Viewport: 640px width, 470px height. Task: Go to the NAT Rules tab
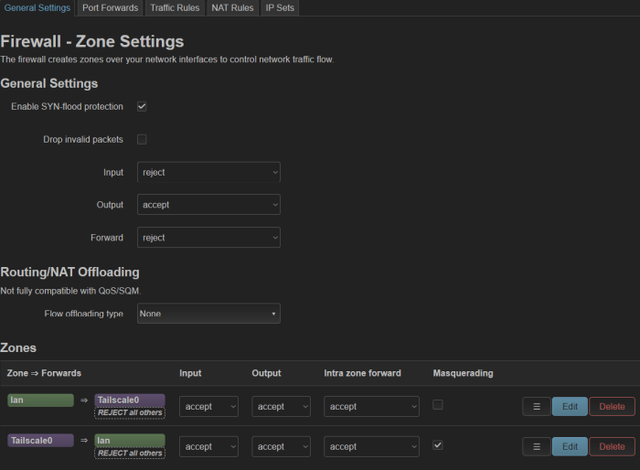click(x=232, y=8)
